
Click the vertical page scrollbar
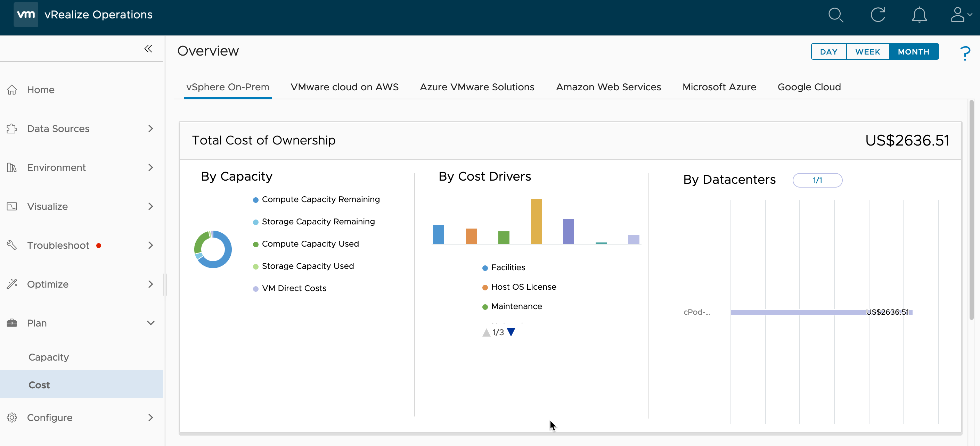pos(971,210)
